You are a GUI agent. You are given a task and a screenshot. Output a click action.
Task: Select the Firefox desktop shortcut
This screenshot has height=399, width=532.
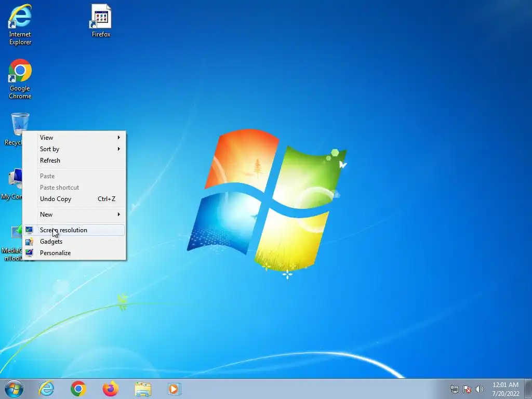point(101,20)
